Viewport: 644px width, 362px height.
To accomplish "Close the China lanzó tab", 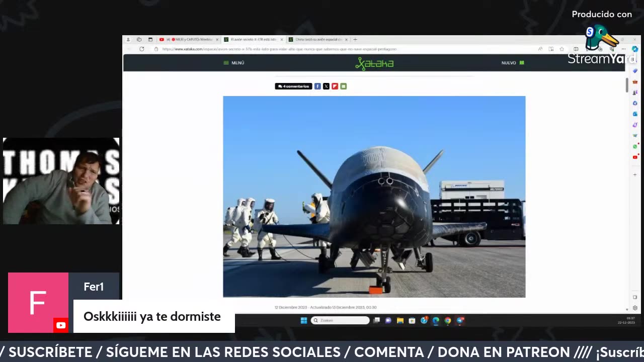I will 346,39.
